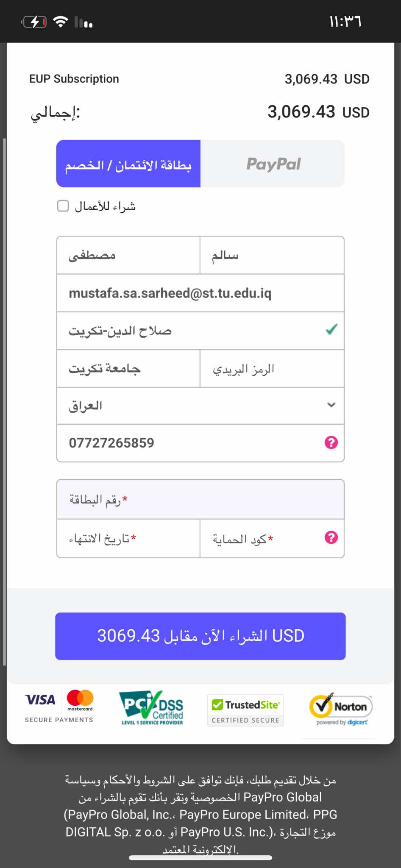Viewport: 401px width, 868px height.
Task: Switch to the PayPal payment tab
Action: 273,164
